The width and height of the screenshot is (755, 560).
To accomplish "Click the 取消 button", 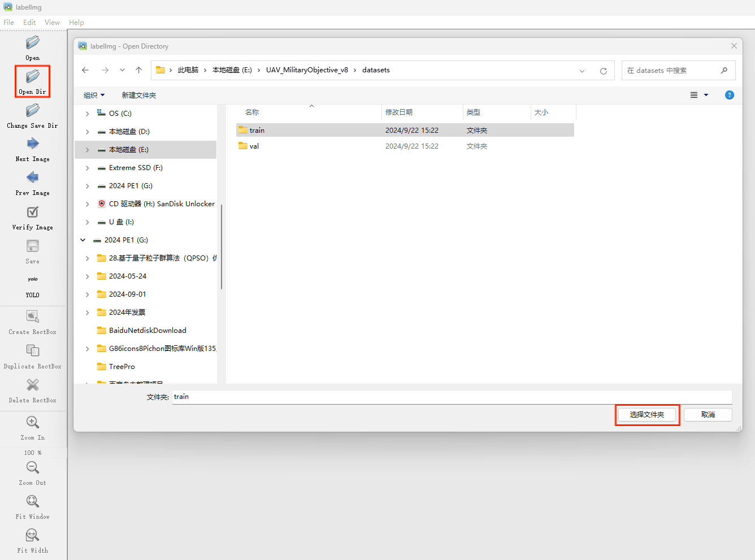I will point(708,415).
